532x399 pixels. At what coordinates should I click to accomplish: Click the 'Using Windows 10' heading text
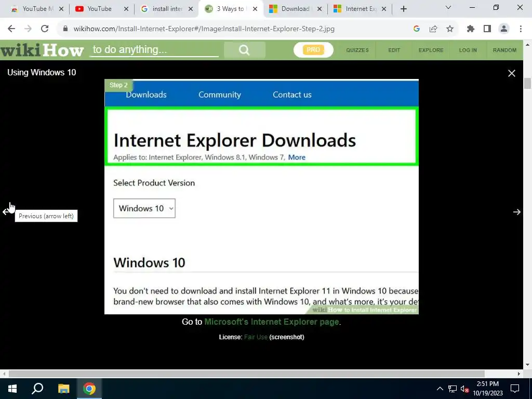(42, 72)
